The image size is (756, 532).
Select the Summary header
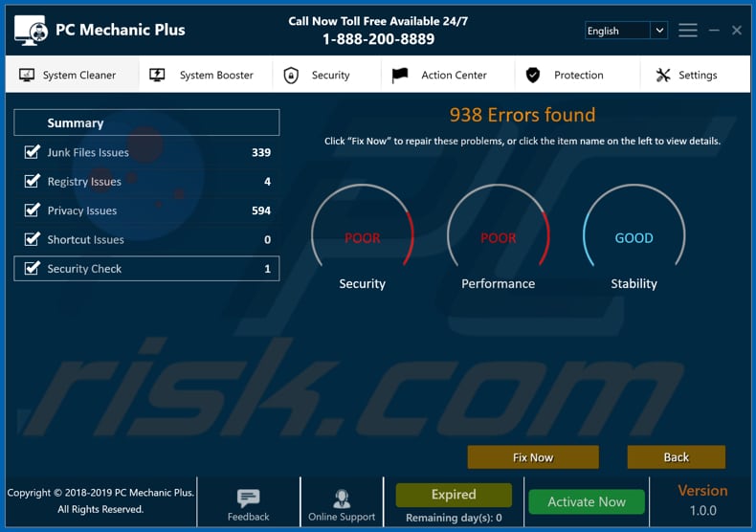point(146,122)
